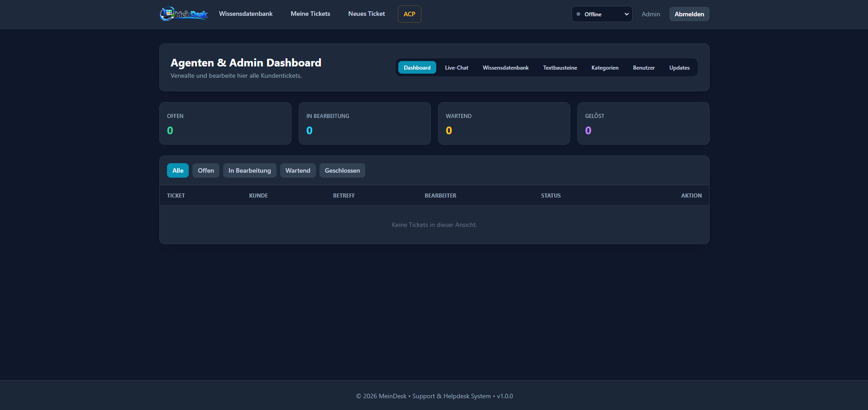Create a Neues Ticket
This screenshot has height=410, width=868.
click(x=367, y=14)
